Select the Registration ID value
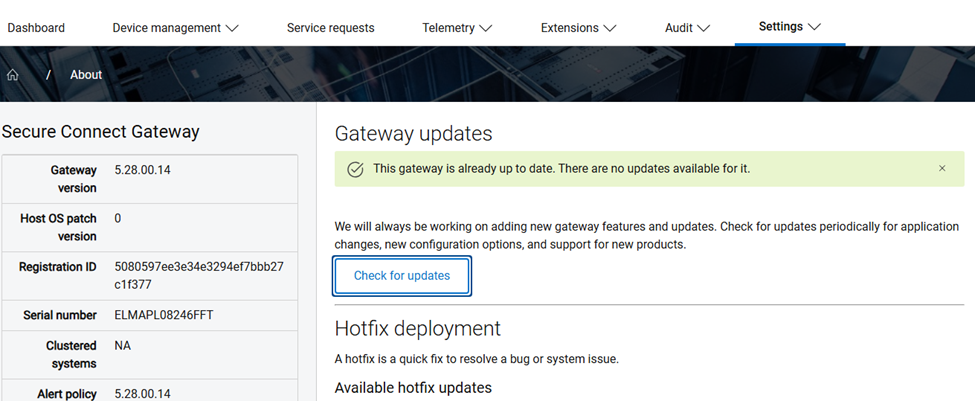Screen dimensions: 975x401 [199, 275]
